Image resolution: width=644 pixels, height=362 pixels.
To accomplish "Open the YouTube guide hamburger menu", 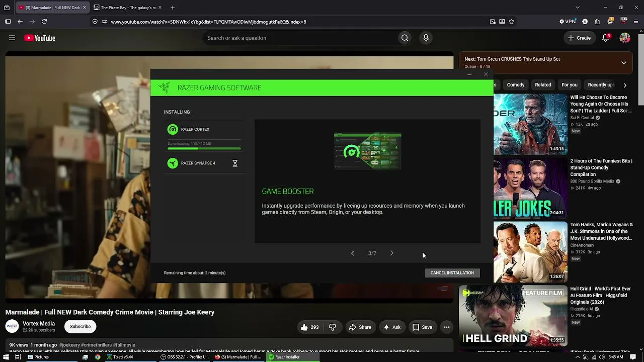I will pyautogui.click(x=12, y=38).
